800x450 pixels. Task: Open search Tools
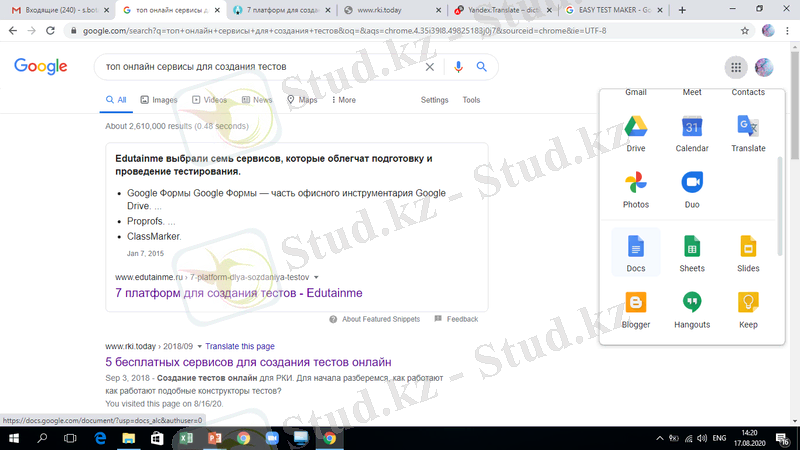coord(471,100)
